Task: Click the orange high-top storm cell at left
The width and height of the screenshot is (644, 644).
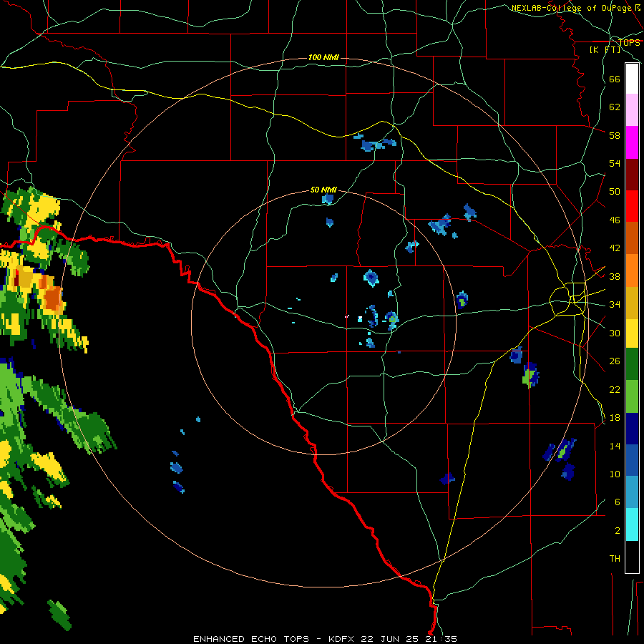Action: [x=52, y=298]
